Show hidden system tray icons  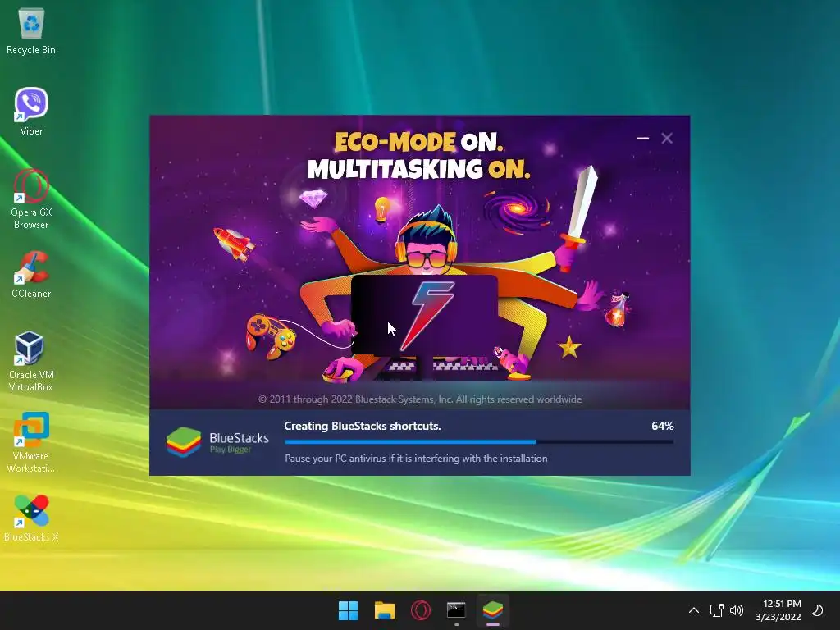[x=694, y=610]
